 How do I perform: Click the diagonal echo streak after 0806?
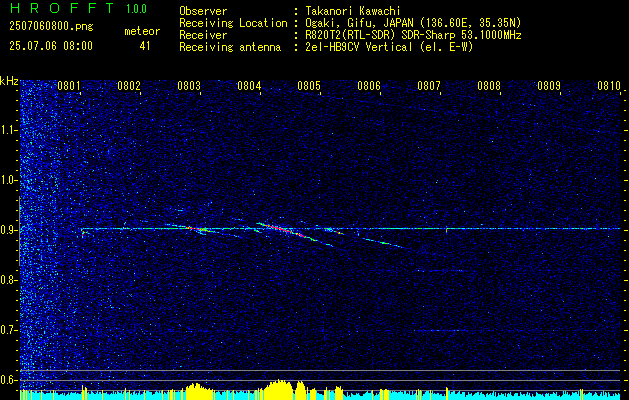point(384,242)
